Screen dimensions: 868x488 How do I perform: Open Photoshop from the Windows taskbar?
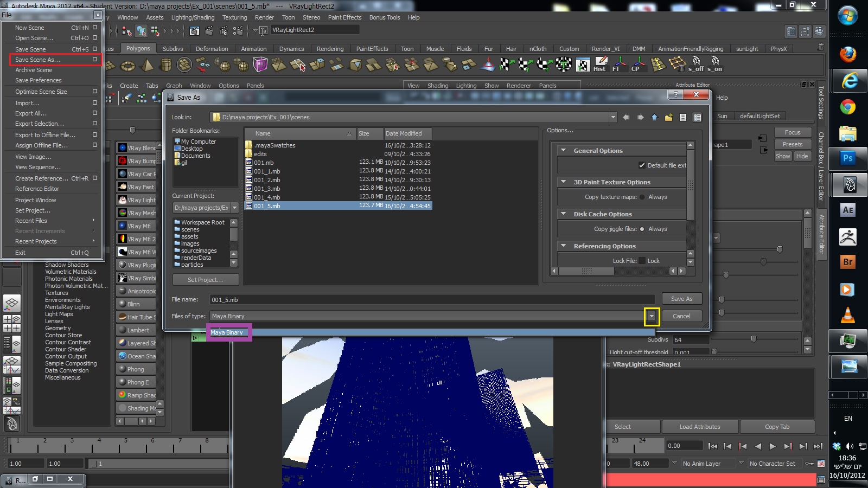click(x=848, y=158)
